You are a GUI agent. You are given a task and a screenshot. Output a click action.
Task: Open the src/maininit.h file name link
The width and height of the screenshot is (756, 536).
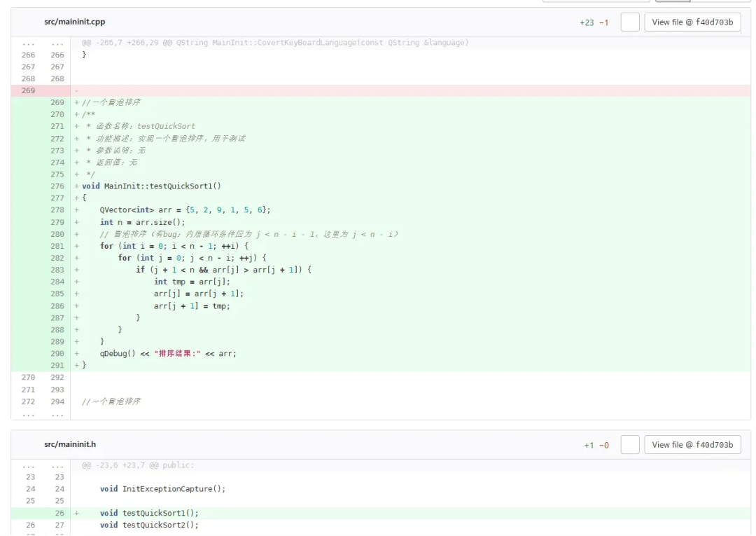70,444
